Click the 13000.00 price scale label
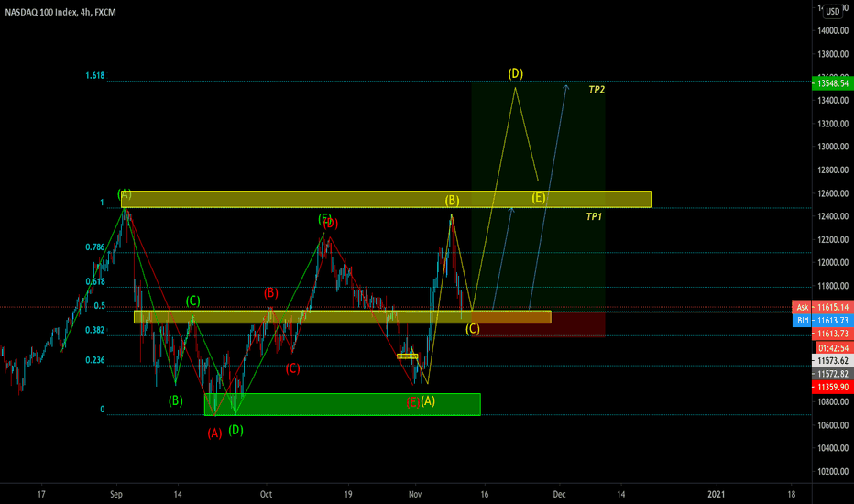Viewport: 854px width, 504px height. coord(833,147)
